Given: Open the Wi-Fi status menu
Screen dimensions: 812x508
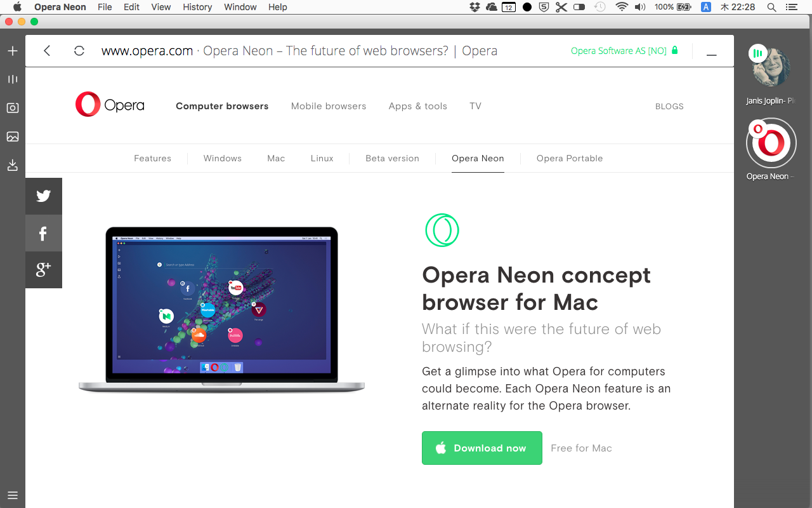Looking at the screenshot, I should (x=622, y=7).
